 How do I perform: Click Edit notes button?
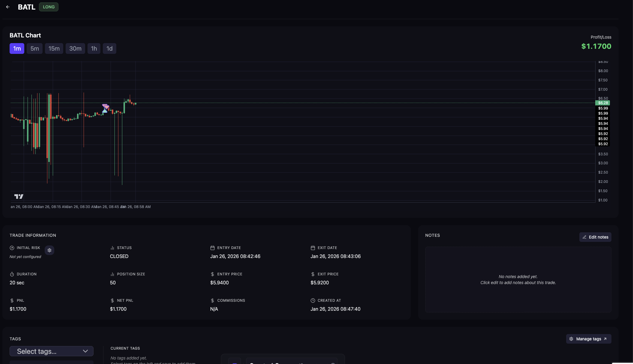coord(595,237)
